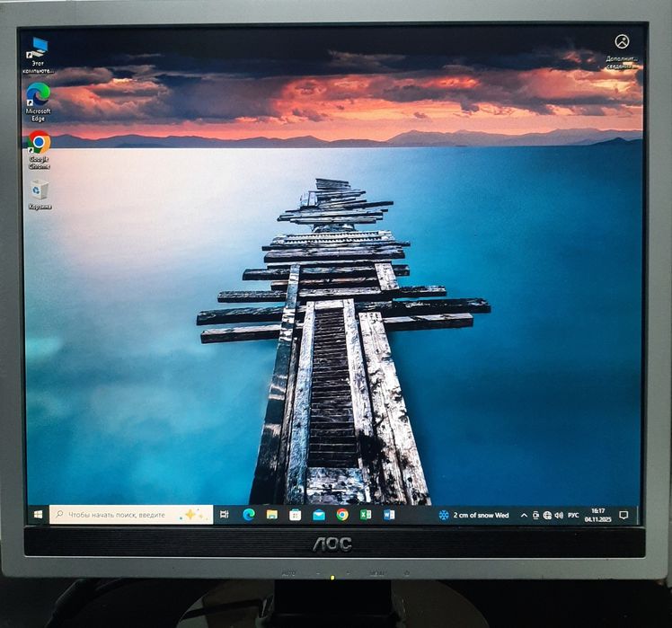This screenshot has width=672, height=628.
Task: Select the Microsoft Edge desktop shortcut
Action: [38, 102]
